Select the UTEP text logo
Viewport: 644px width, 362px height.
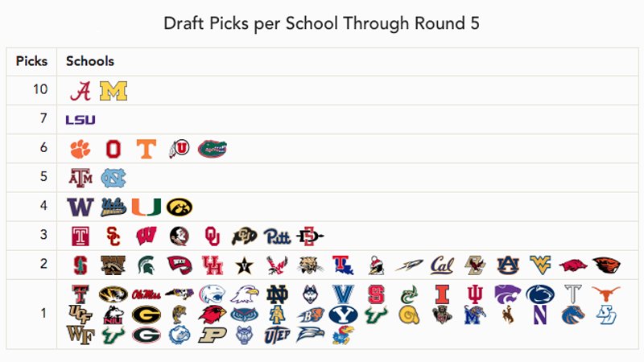click(x=277, y=335)
